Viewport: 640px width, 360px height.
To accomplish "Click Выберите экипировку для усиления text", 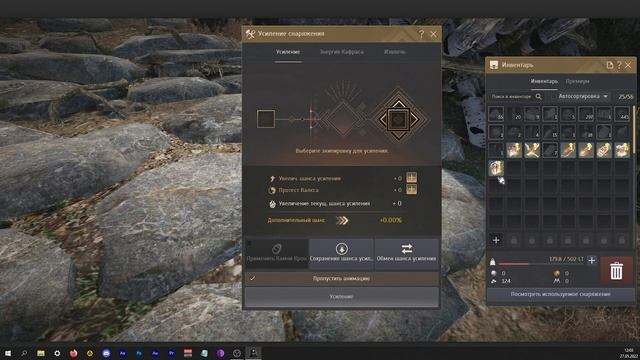I will click(x=342, y=151).
